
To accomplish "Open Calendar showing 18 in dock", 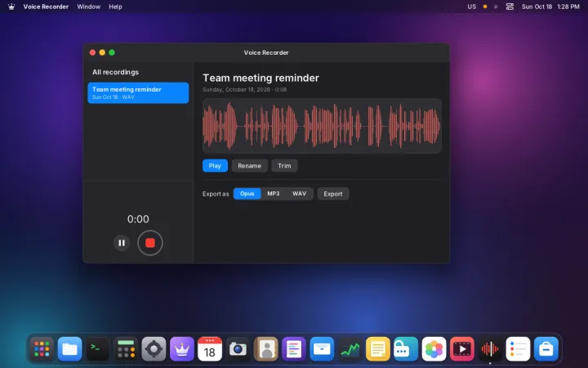I will click(x=210, y=349).
